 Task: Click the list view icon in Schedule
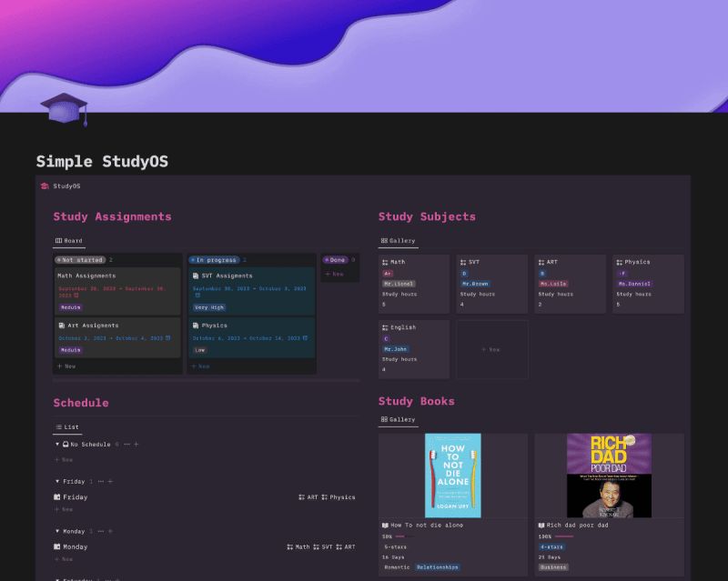[57, 426]
